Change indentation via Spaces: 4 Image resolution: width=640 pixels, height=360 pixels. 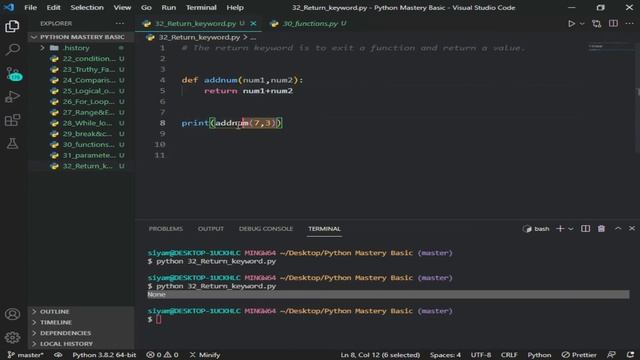[445, 355]
